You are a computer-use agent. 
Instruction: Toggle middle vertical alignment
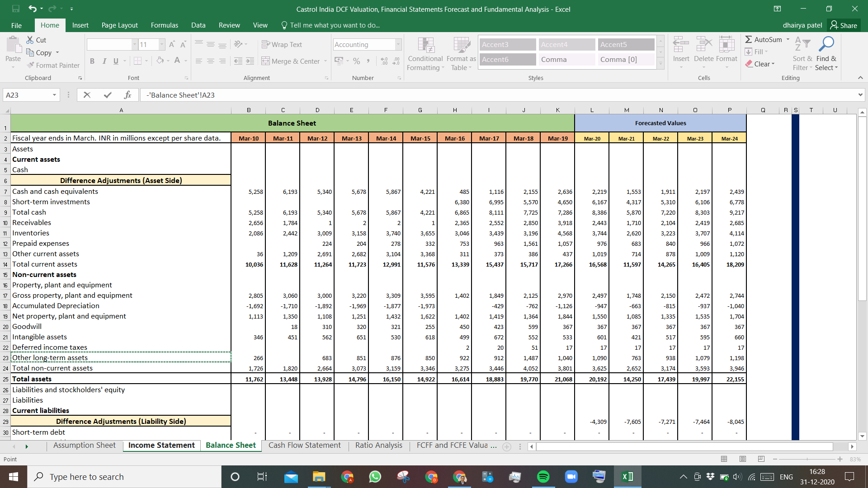coord(211,44)
